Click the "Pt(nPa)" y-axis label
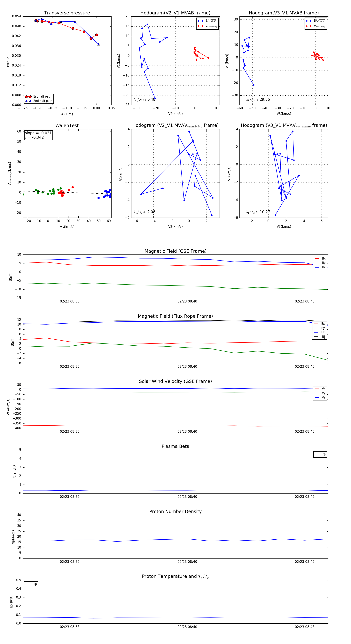 tap(8, 61)
